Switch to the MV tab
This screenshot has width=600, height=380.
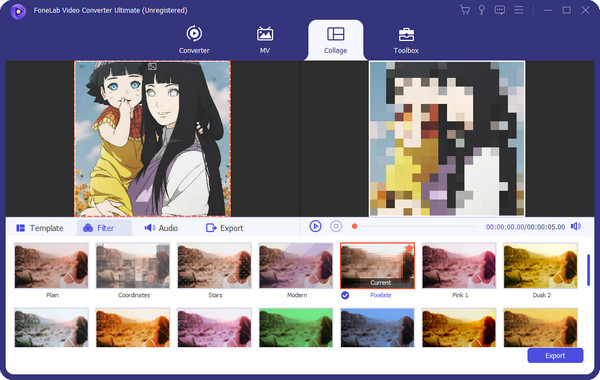(265, 40)
